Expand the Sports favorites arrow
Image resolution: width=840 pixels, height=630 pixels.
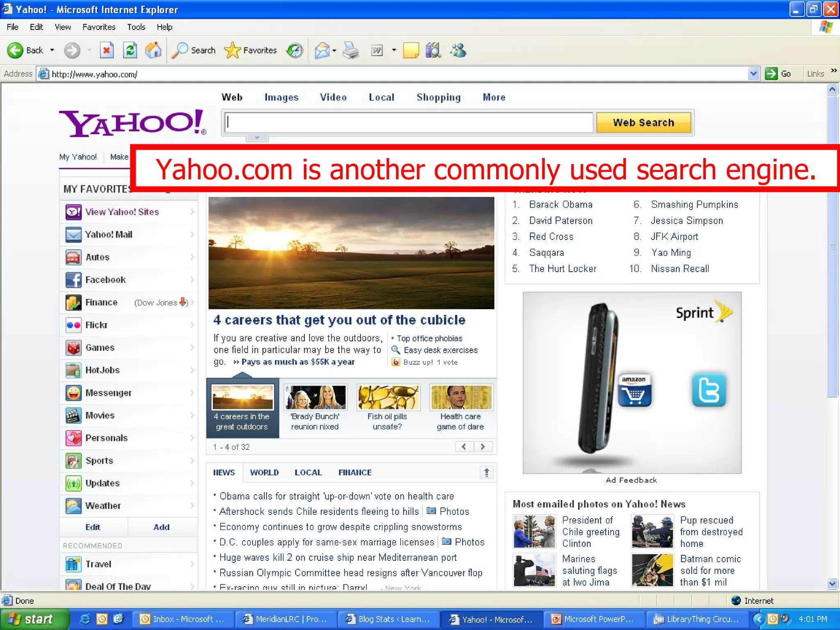coord(192,460)
